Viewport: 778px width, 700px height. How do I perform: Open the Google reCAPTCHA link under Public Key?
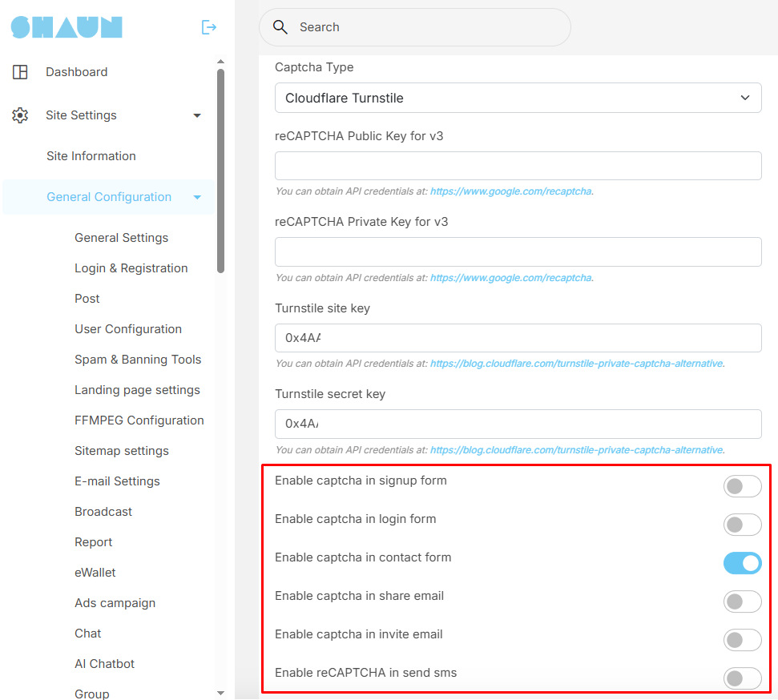(x=511, y=191)
